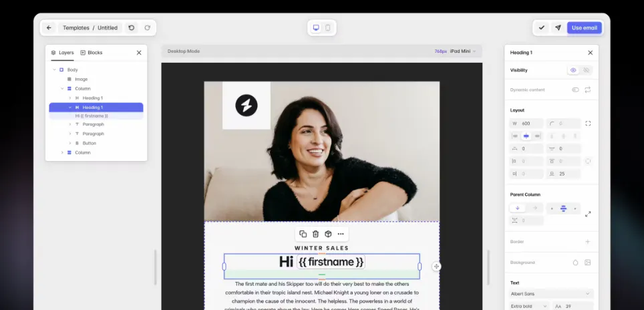Expand the Button layer chevron

click(70, 143)
